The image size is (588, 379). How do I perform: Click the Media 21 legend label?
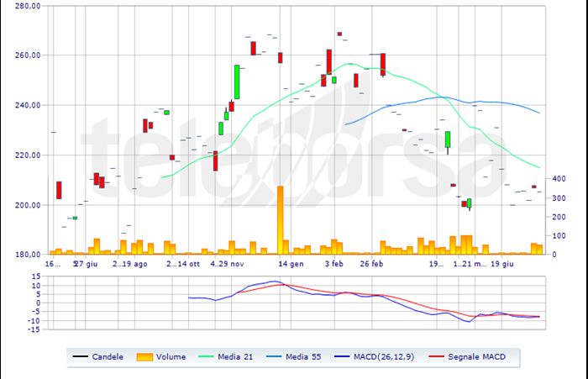coord(235,357)
